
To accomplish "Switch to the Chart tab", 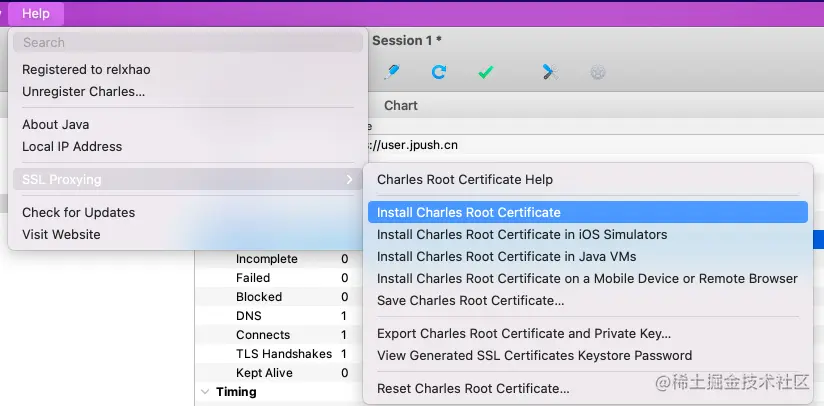I will (x=400, y=106).
